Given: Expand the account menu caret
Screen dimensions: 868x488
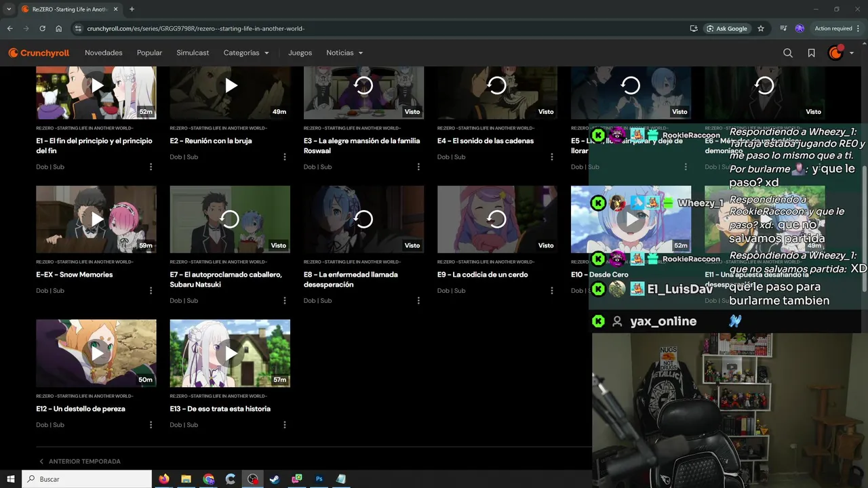Looking at the screenshot, I should point(852,53).
